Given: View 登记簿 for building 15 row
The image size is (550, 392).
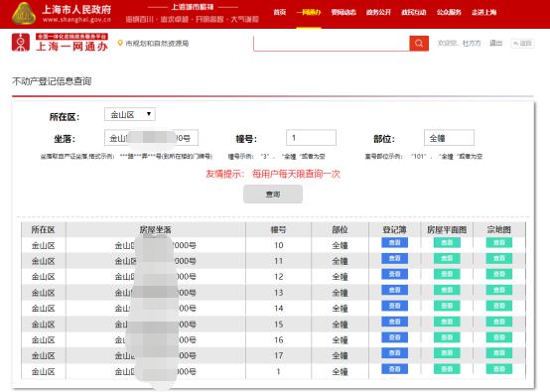Looking at the screenshot, I should point(394,322).
